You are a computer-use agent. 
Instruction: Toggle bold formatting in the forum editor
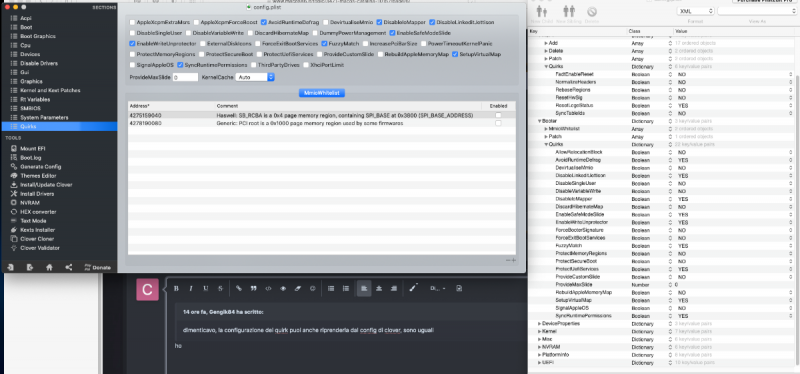coord(176,288)
